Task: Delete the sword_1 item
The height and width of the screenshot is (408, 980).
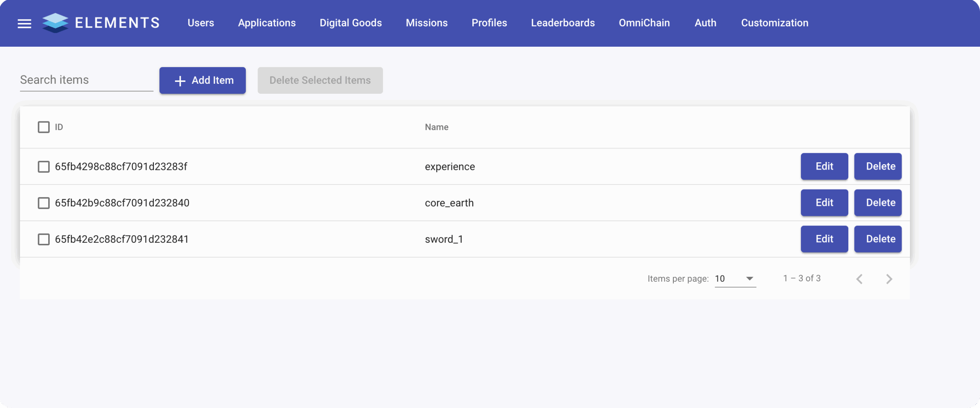Action: click(878, 239)
